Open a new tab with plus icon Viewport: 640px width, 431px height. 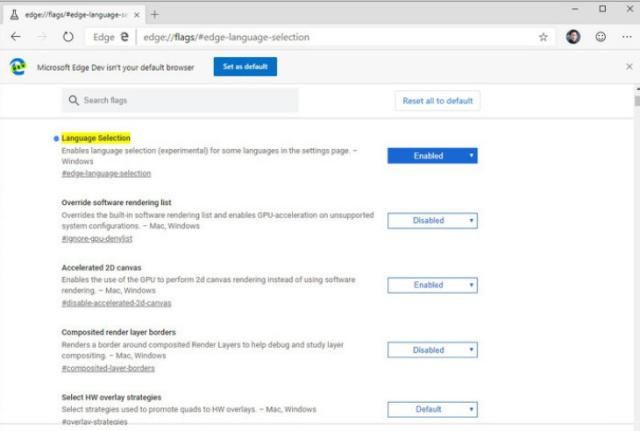point(155,13)
